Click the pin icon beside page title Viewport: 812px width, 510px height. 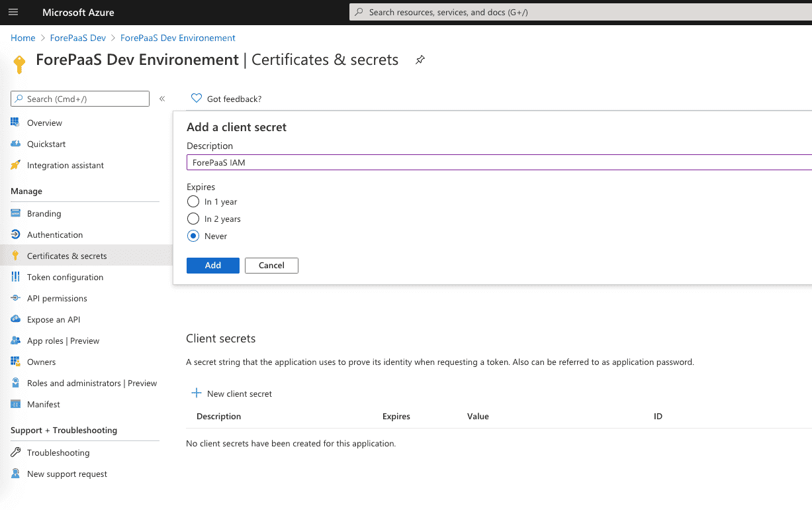(420, 60)
